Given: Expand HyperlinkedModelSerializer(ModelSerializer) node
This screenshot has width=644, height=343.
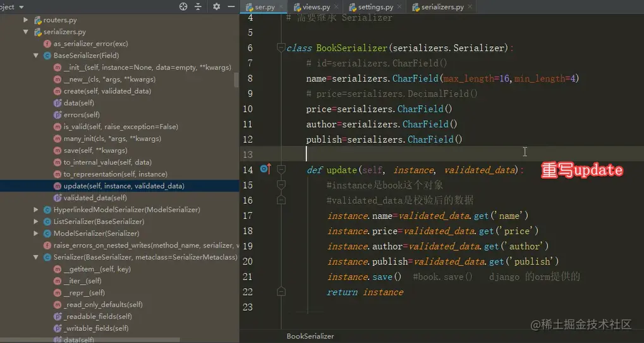Looking at the screenshot, I should point(36,209).
